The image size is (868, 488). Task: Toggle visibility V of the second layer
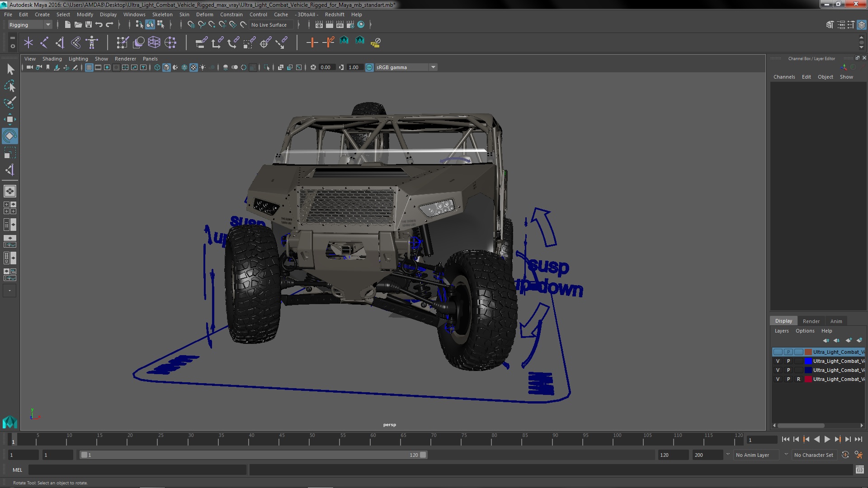pos(778,361)
